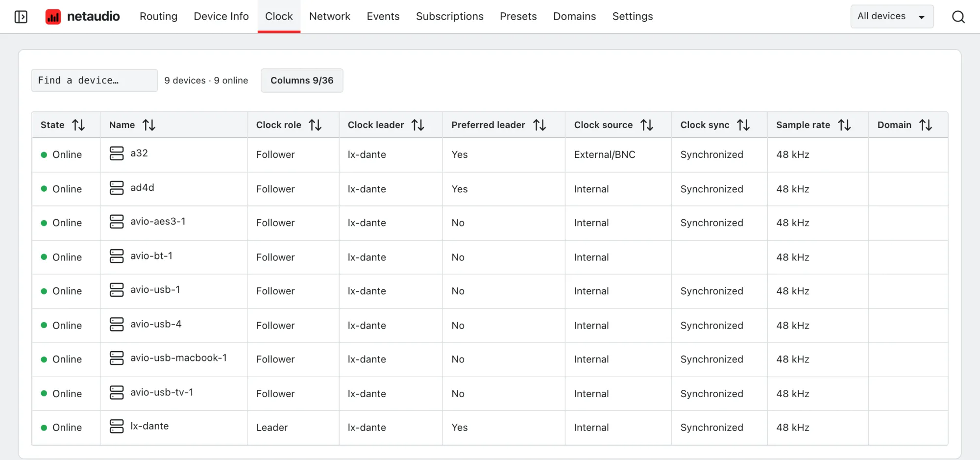Click the device icon beside ad4d
The image size is (980, 460).
[117, 188]
